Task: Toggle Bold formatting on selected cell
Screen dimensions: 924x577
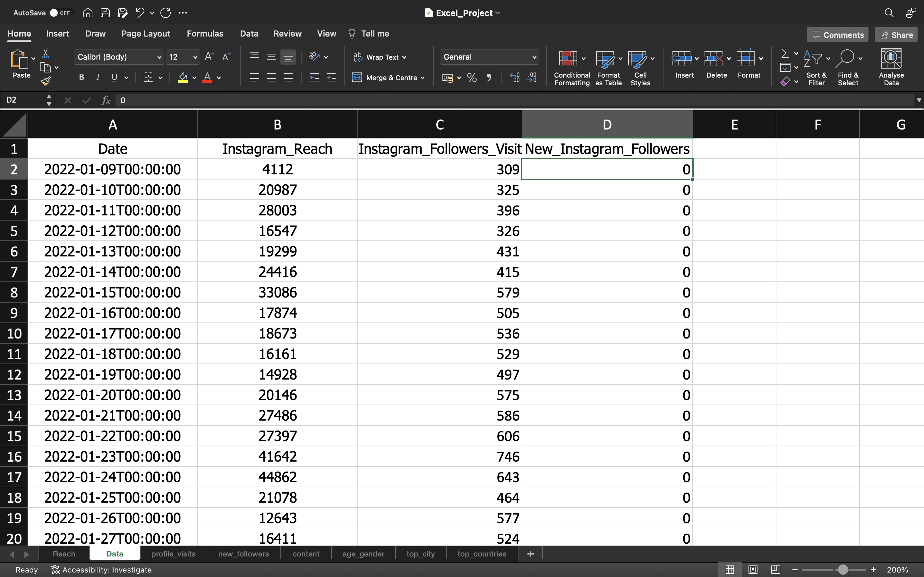Action: [x=82, y=78]
